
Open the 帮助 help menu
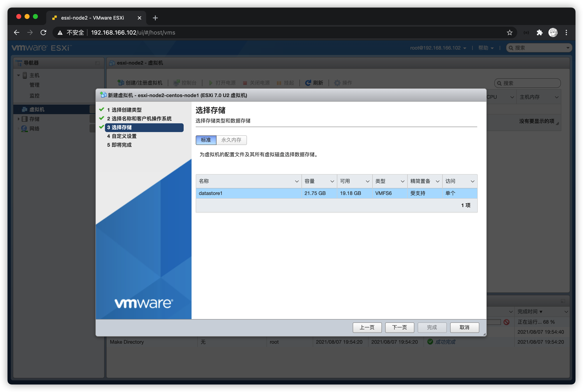[486, 48]
